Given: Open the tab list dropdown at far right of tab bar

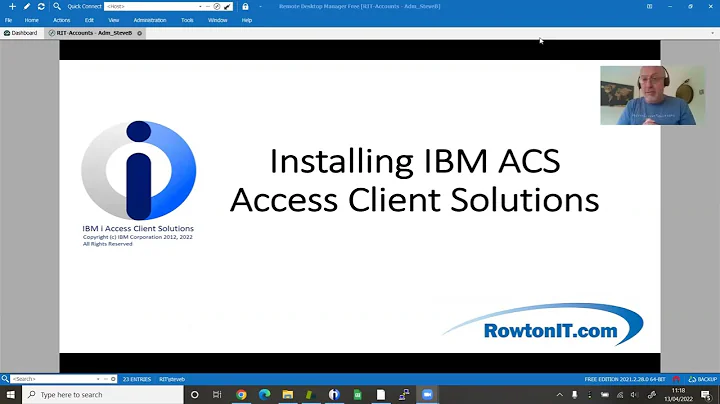Looking at the screenshot, I should click(712, 33).
